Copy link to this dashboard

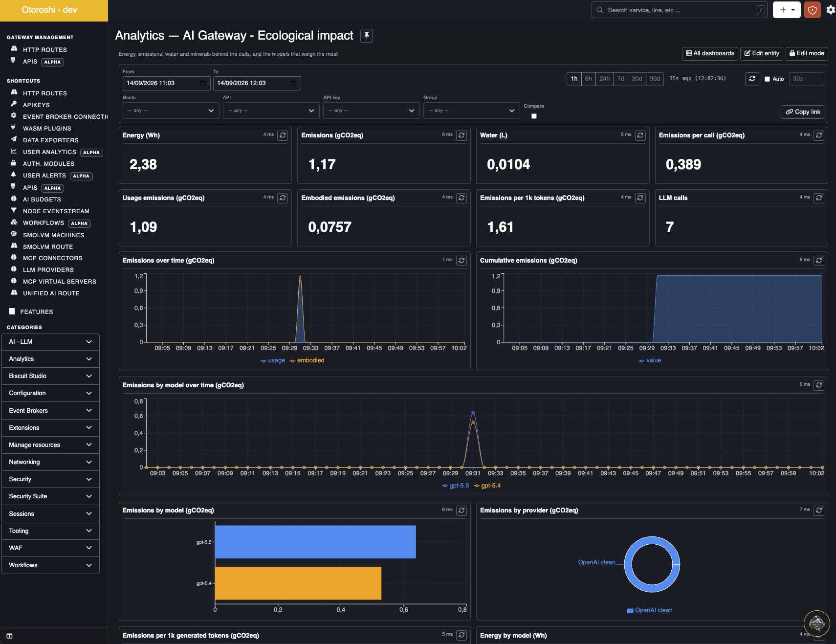click(803, 112)
